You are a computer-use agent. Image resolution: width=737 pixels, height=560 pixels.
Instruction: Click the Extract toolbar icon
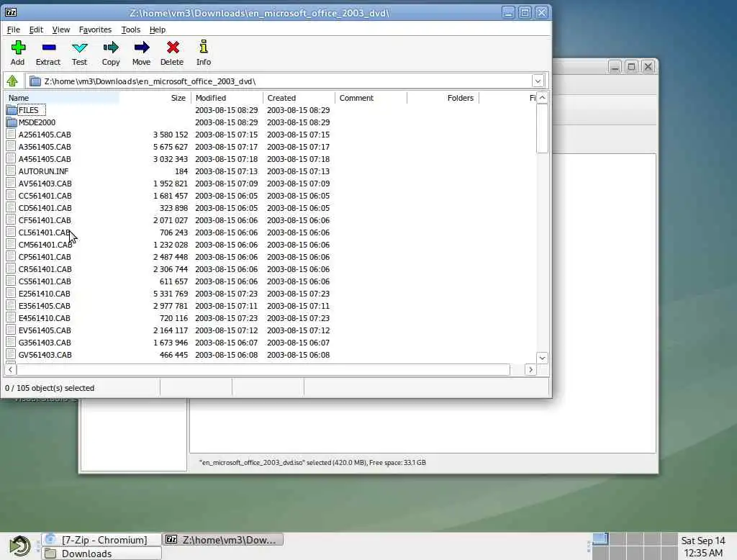[x=48, y=48]
